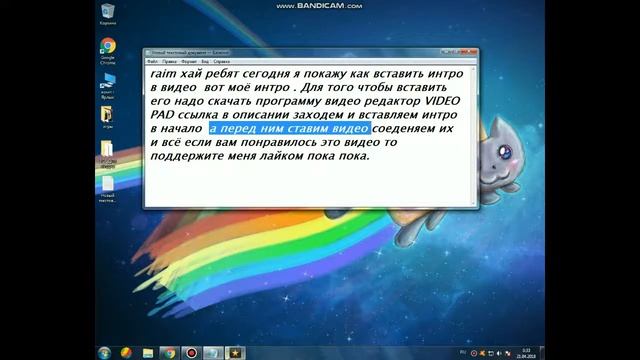Open the Вид menu in Notepad

(205, 62)
